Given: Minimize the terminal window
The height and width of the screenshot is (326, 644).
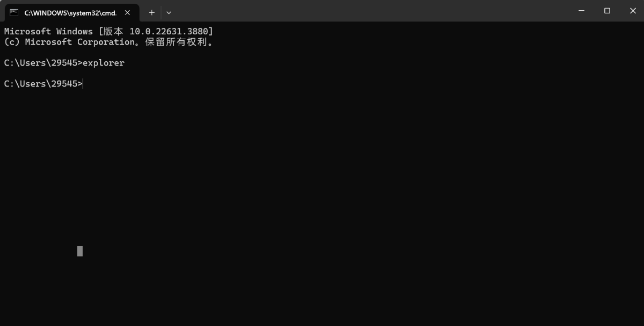Looking at the screenshot, I should (x=582, y=11).
